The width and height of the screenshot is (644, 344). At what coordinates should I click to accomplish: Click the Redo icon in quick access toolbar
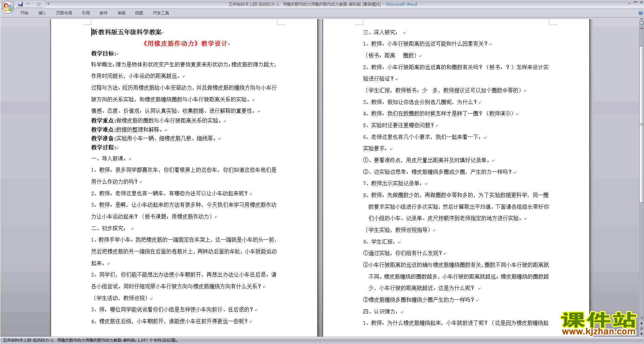tap(39, 4)
